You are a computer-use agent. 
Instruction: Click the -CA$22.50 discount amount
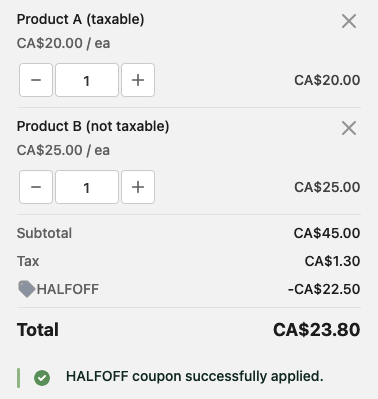[324, 289]
